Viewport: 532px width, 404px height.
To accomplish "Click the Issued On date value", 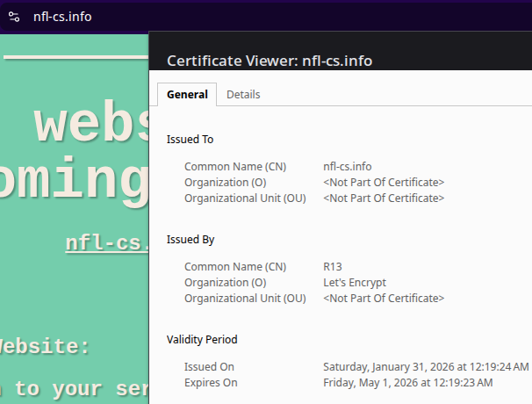I will [426, 366].
